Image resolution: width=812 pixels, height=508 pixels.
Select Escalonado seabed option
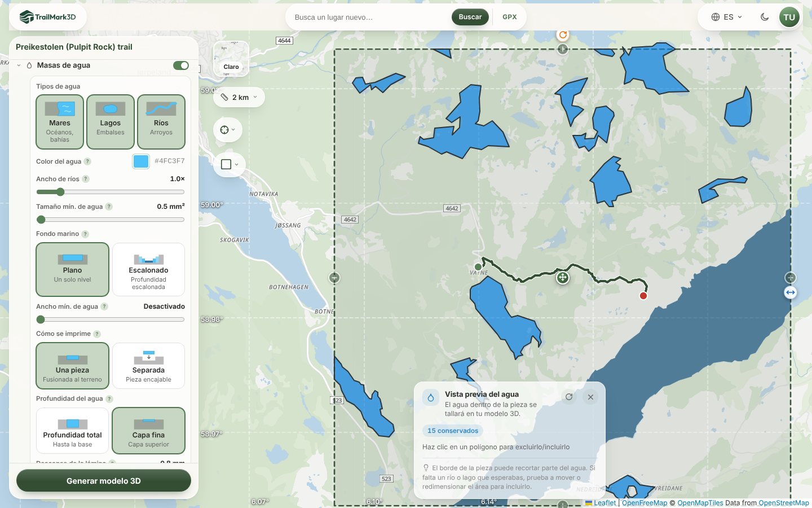149,270
